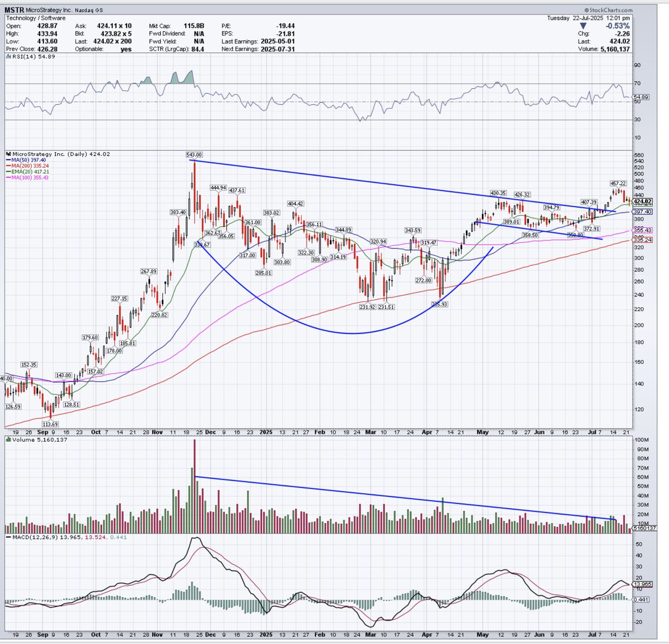Viewport: 669px width, 644px height.
Task: Click the down-arrow icon beside -0.53%
Action: point(584,26)
